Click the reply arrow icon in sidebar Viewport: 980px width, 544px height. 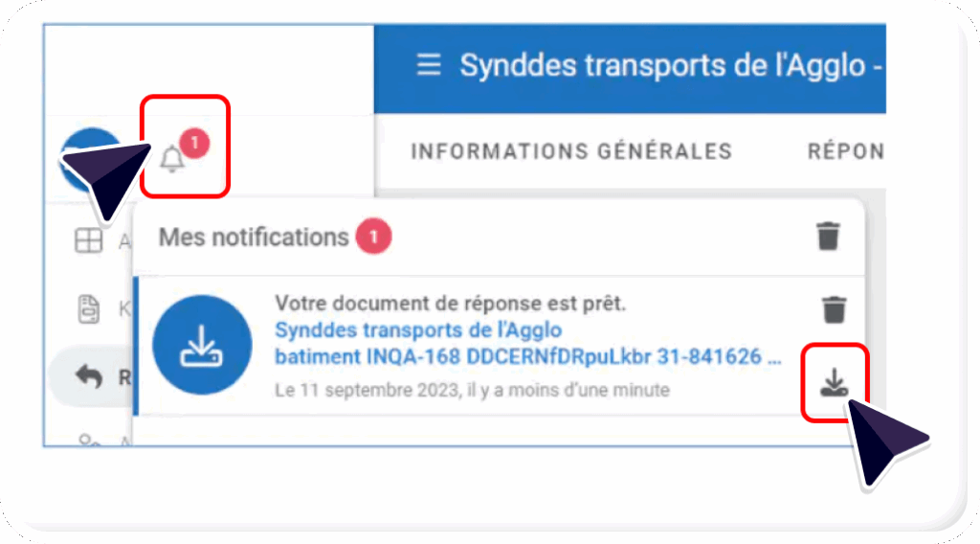(88, 377)
